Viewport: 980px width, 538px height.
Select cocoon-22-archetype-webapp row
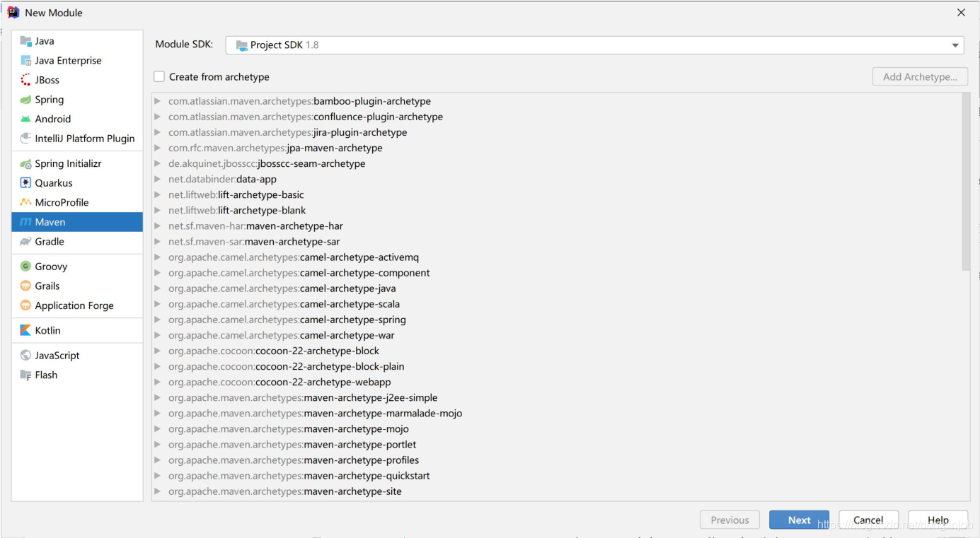(x=556, y=382)
